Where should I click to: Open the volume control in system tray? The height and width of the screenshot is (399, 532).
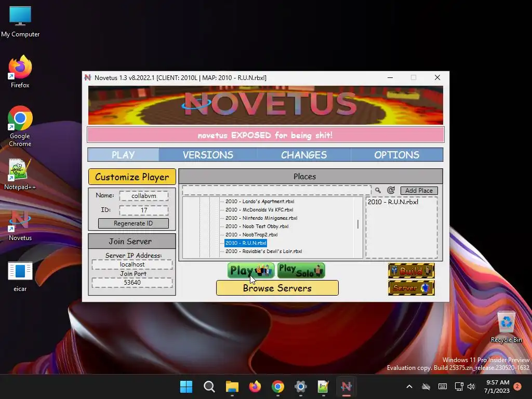pyautogui.click(x=471, y=387)
